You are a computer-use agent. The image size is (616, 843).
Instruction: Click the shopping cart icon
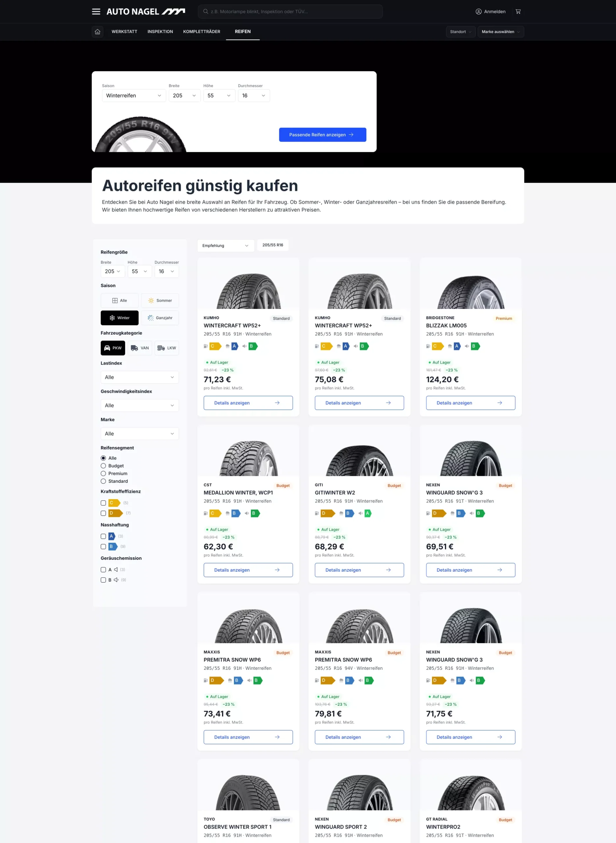click(518, 12)
